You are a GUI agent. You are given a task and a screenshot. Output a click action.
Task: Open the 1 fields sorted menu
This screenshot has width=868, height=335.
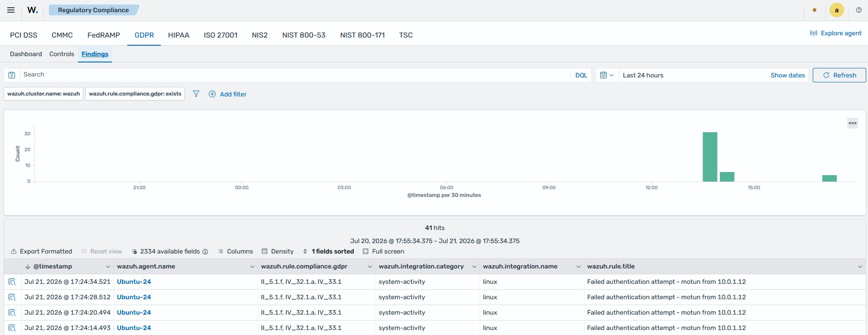coord(328,251)
